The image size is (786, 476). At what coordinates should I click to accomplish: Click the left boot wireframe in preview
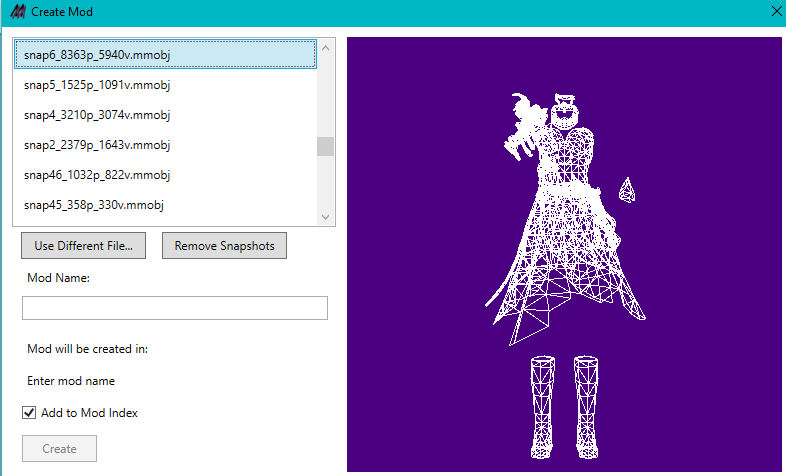pyautogui.click(x=544, y=405)
